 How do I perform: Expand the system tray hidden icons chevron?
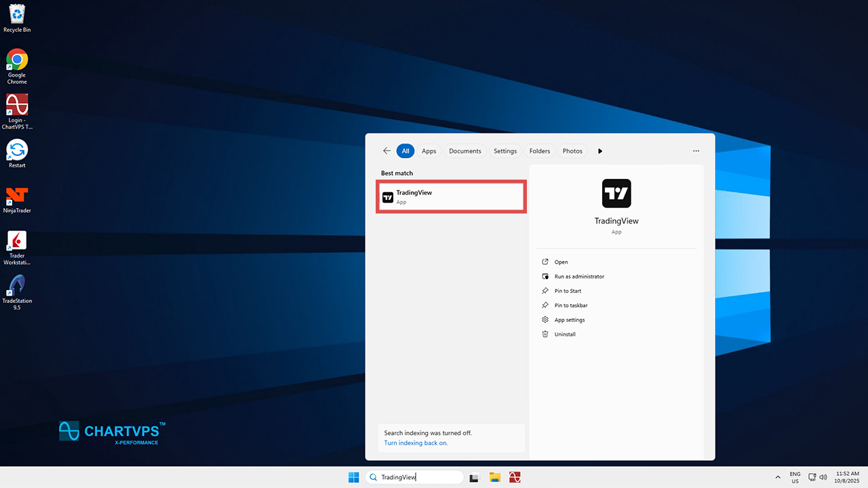coord(778,477)
